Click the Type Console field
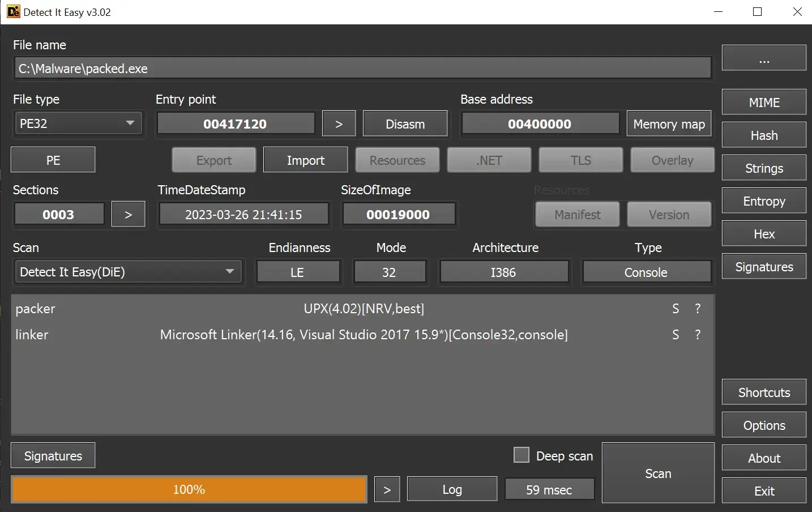The width and height of the screenshot is (812, 512). point(647,272)
